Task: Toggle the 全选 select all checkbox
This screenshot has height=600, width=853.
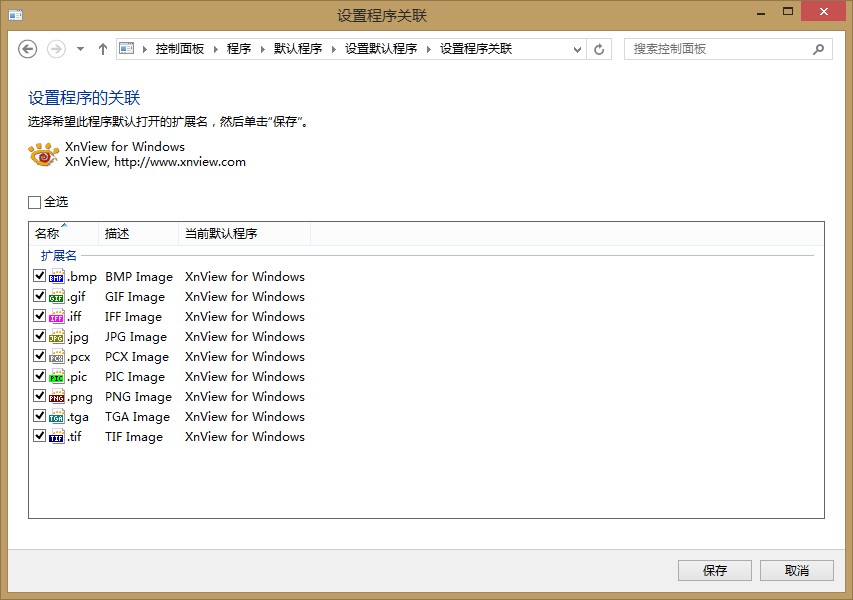Action: coord(34,202)
